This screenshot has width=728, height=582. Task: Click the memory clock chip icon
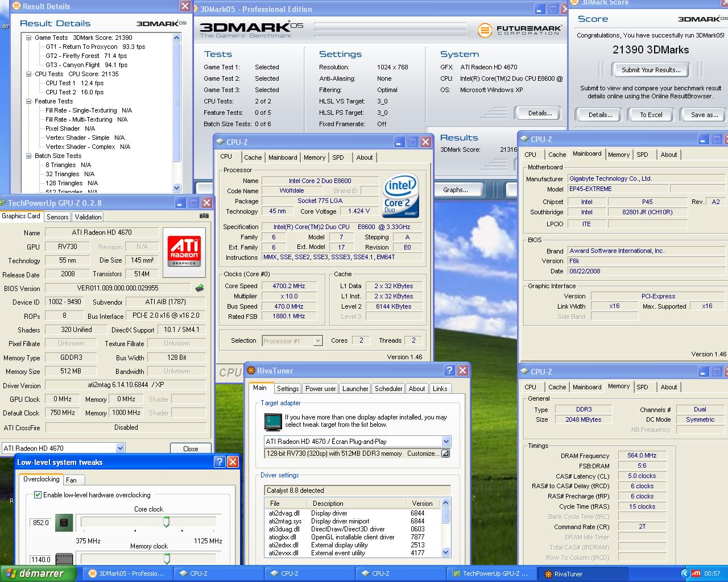point(64,559)
